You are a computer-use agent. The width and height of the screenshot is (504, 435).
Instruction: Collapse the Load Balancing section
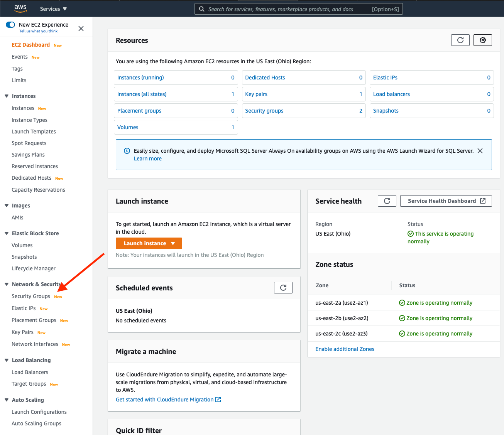coord(7,360)
